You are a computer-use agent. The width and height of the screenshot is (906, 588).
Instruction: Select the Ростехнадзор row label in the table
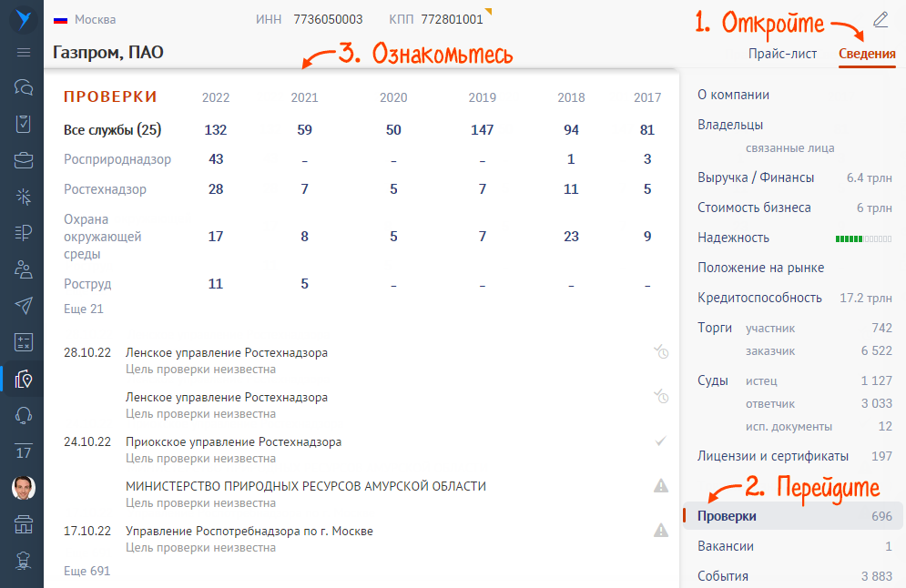coord(105,189)
